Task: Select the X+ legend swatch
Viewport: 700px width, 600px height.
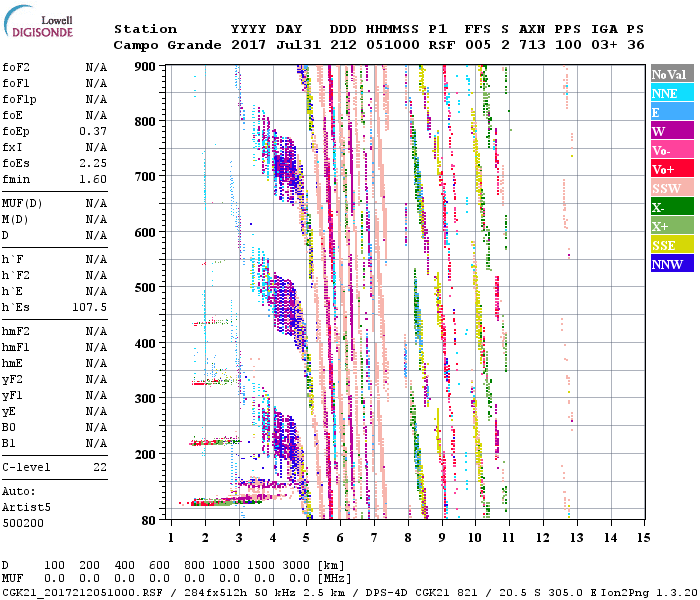Action: click(672, 225)
